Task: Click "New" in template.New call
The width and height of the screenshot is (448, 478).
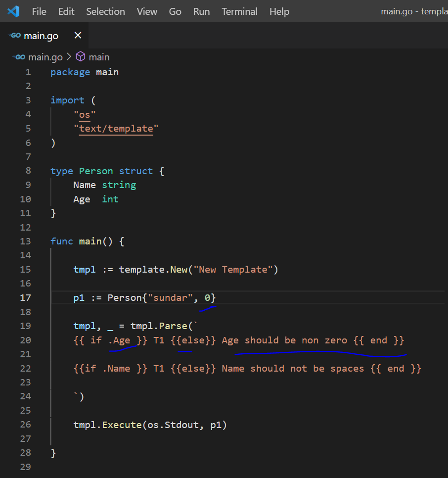Action: pos(179,270)
